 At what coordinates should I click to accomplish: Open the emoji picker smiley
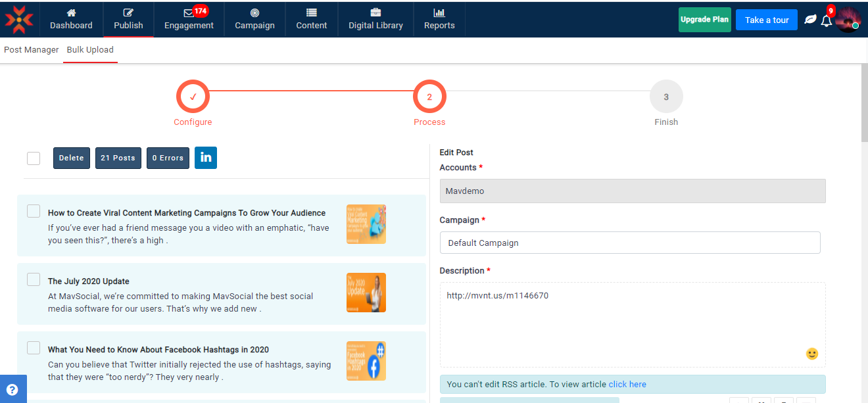[x=812, y=354]
